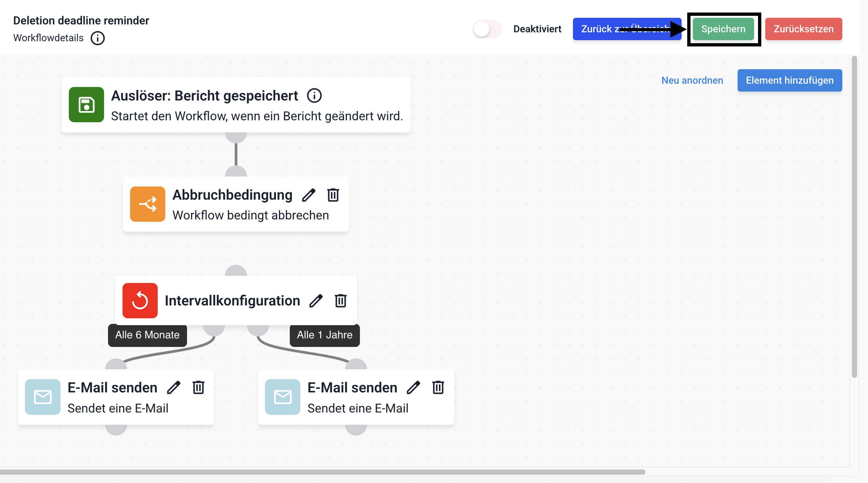This screenshot has width=868, height=483.
Task: Delete the right E-Mail senden element
Action: 438,387
